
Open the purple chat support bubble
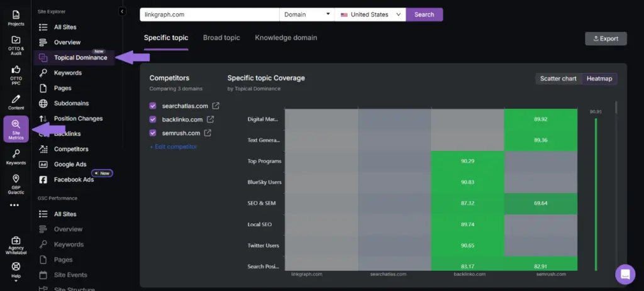pyautogui.click(x=625, y=274)
